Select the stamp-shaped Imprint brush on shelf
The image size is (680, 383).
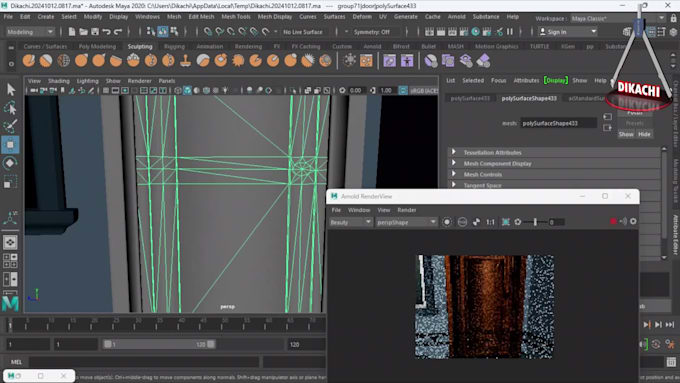point(186,61)
